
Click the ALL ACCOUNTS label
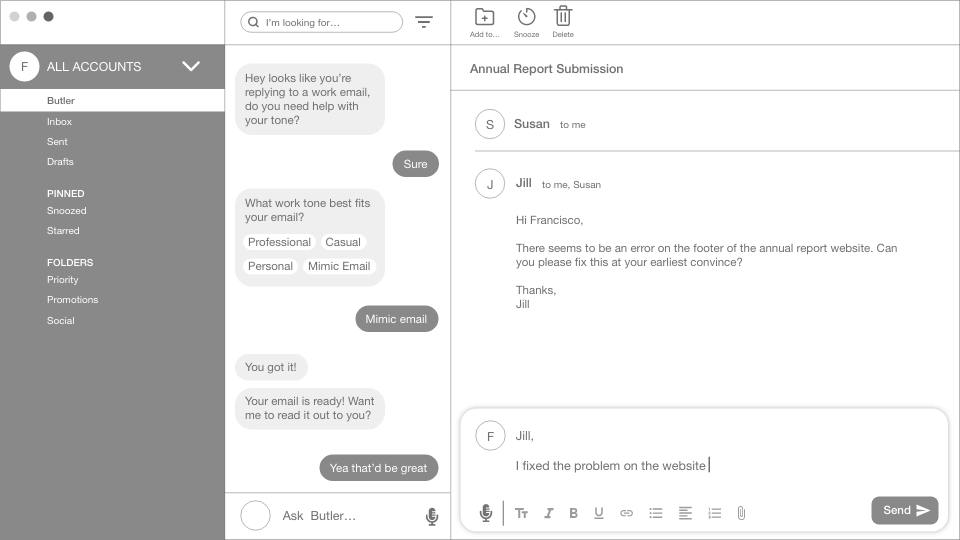pos(94,67)
